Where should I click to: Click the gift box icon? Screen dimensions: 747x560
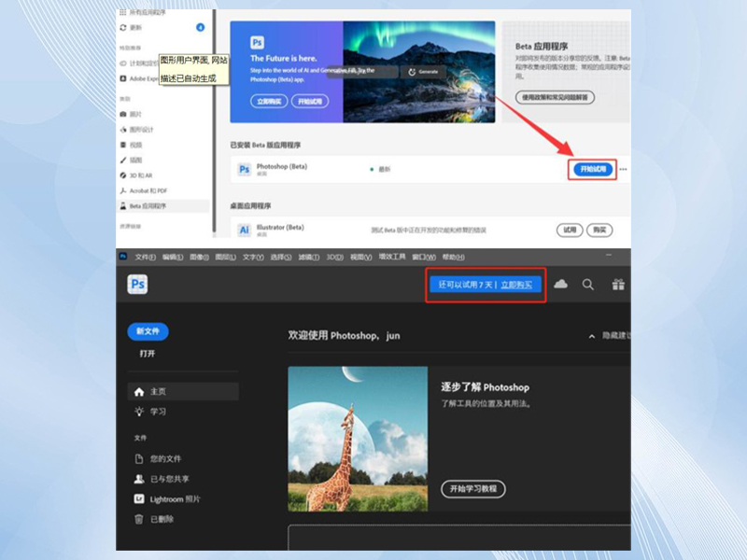[x=617, y=285]
